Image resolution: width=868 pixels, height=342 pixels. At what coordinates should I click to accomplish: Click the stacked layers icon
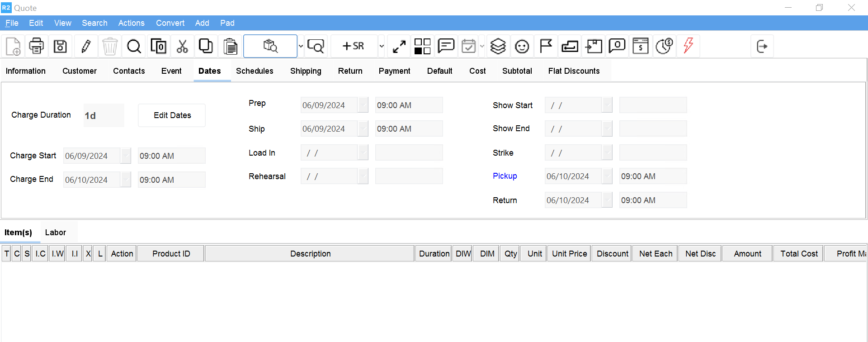pos(498,46)
